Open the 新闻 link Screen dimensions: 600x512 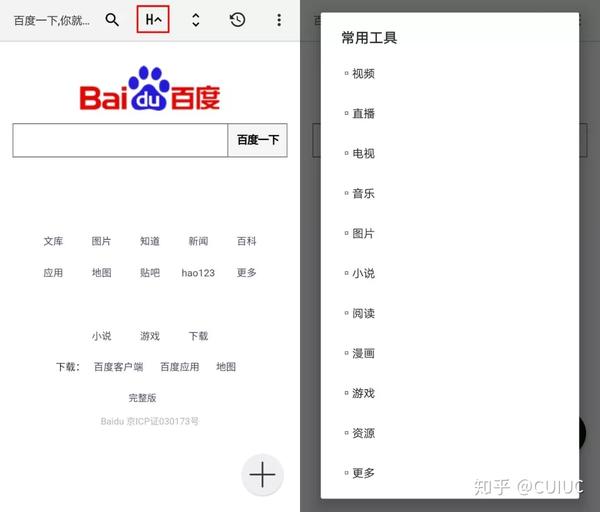pos(198,241)
